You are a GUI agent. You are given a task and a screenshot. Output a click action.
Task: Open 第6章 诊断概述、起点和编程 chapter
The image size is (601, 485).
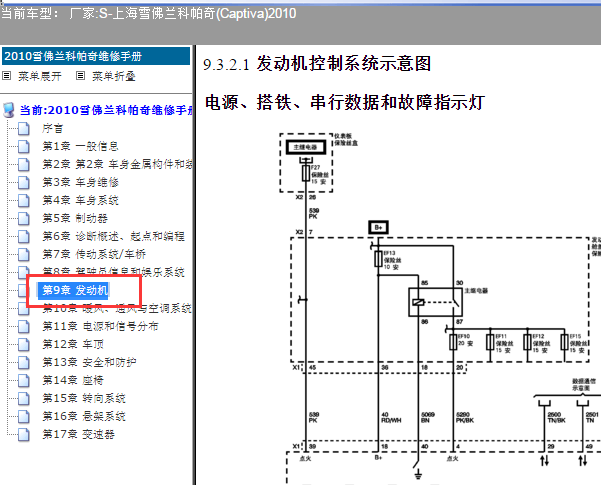tap(113, 236)
